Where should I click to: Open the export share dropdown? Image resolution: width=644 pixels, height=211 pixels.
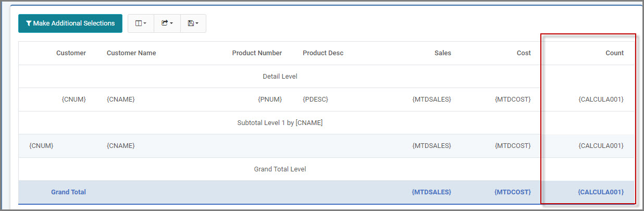tap(167, 23)
